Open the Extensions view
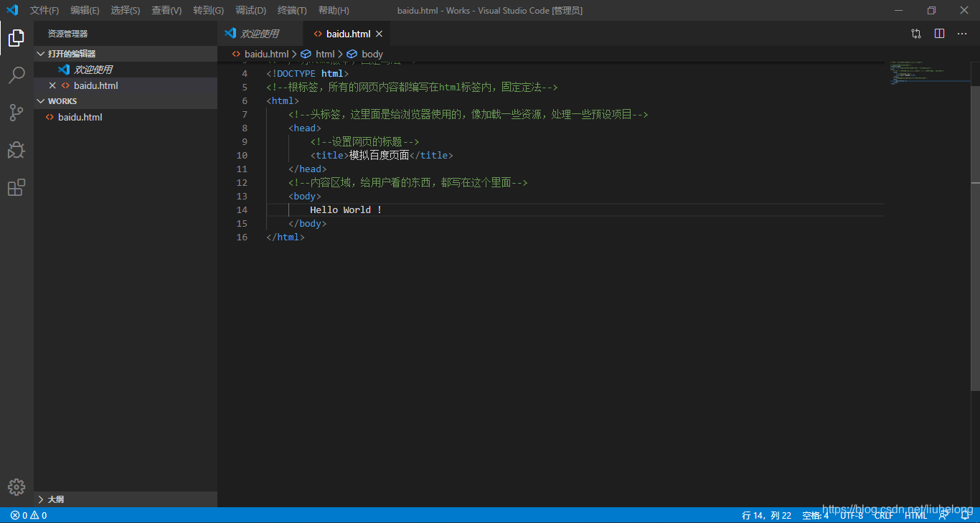This screenshot has width=980, height=523. [x=17, y=187]
